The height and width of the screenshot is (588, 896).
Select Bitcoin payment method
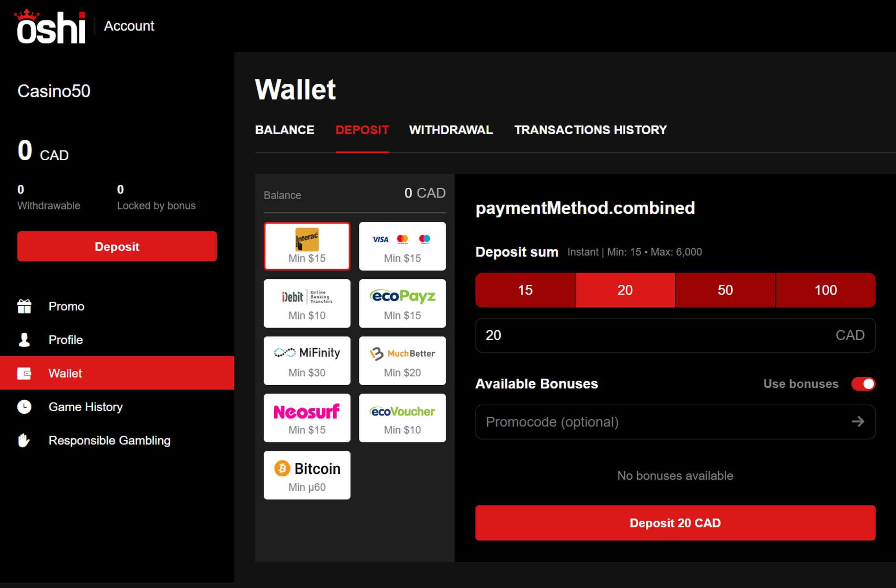click(x=307, y=475)
